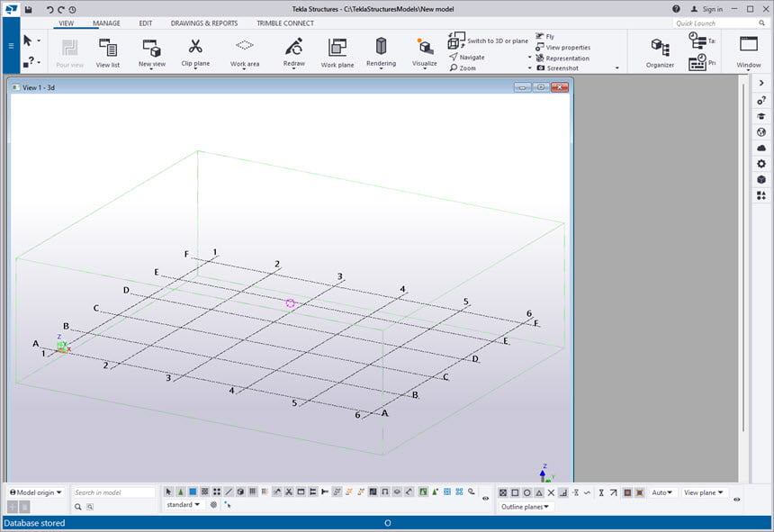Open the undo history clock icon
Image resolution: width=774 pixels, height=532 pixels.
click(73, 9)
